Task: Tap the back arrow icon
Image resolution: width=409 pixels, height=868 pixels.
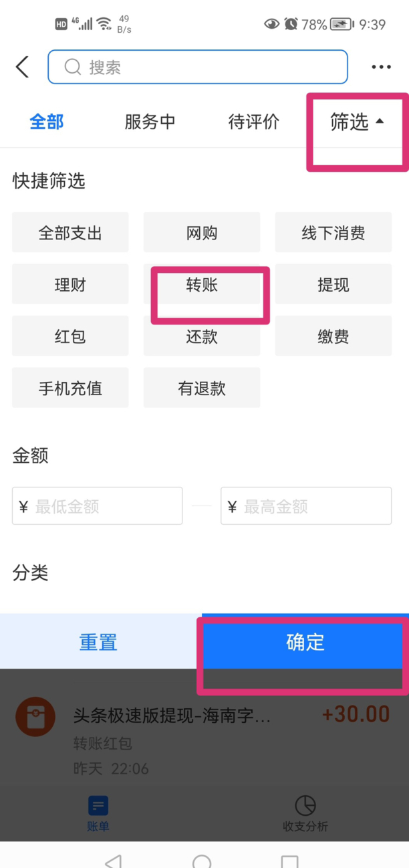Action: pos(23,67)
